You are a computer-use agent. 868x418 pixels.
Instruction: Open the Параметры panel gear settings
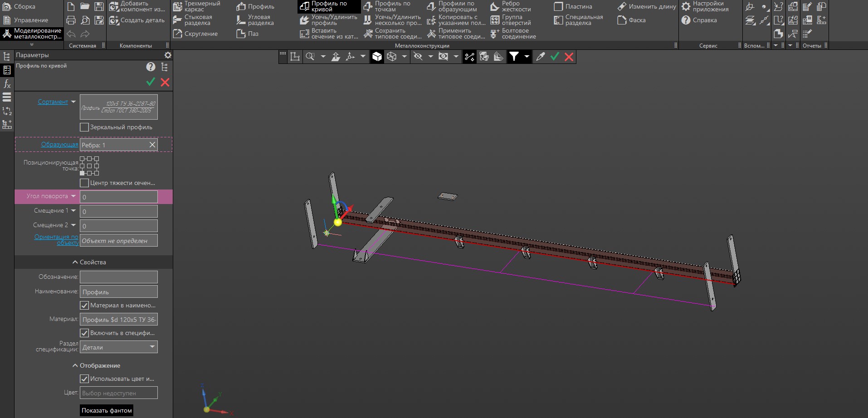pyautogui.click(x=168, y=55)
